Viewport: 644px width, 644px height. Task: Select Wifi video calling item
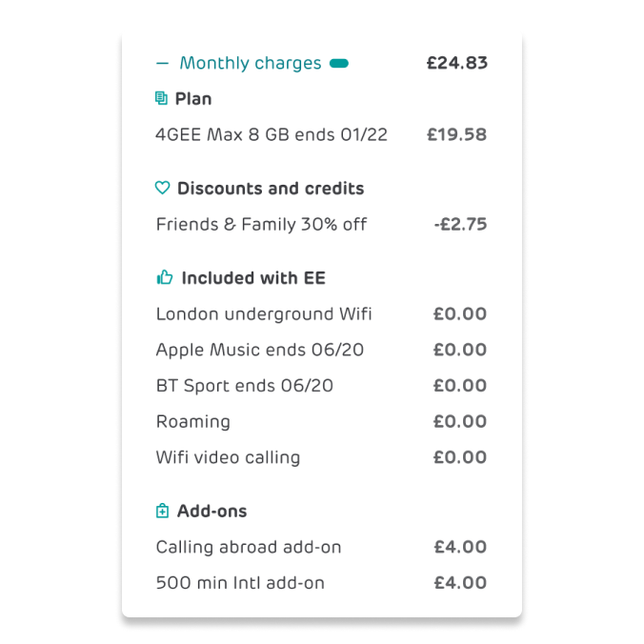pos(321,457)
